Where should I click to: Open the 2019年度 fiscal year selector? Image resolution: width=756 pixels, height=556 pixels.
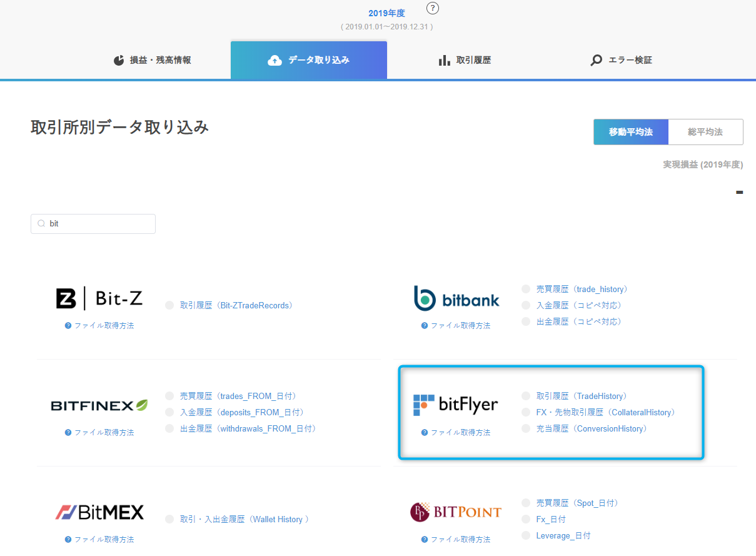coord(386,13)
